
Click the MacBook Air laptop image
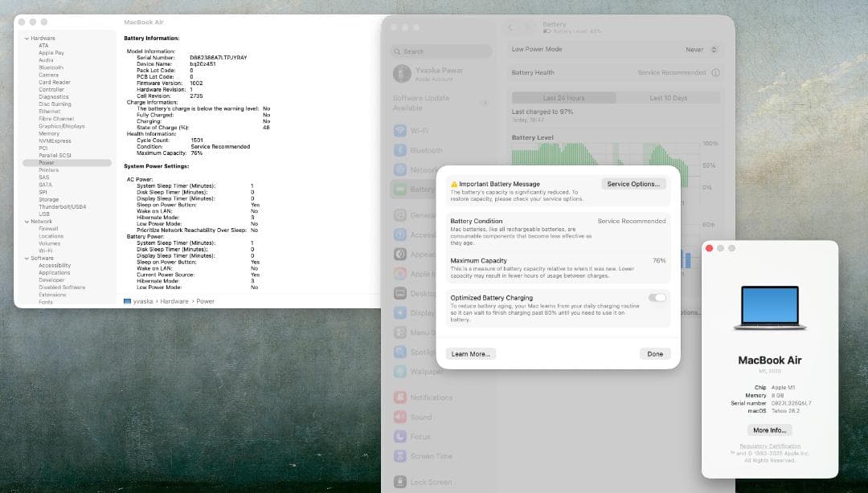pos(769,308)
